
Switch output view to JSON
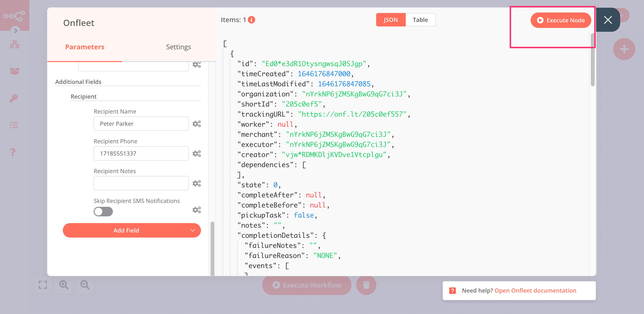pyautogui.click(x=391, y=20)
